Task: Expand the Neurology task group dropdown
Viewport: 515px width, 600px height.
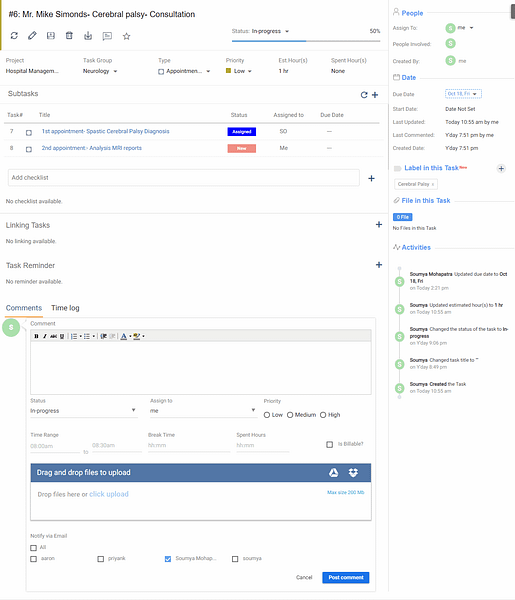Action: coord(100,71)
